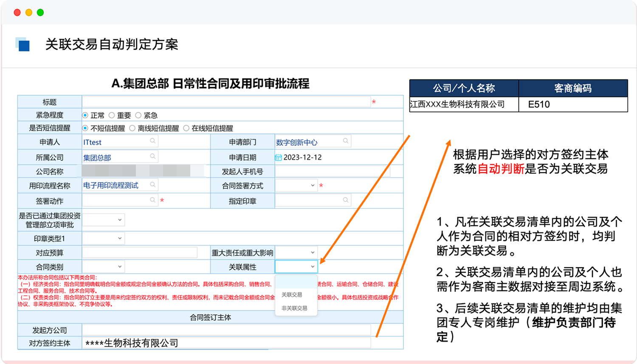Image resolution: width=637 pixels, height=364 pixels.
Task: Open 是否已通过集团投资管理部立项审批 dropdown
Action: pyautogui.click(x=103, y=219)
